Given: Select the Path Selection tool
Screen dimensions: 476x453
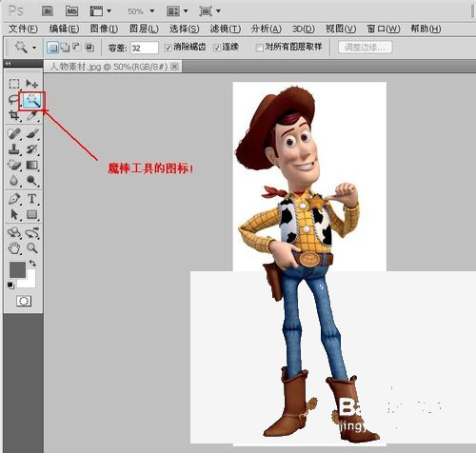Looking at the screenshot, I should 14,214.
